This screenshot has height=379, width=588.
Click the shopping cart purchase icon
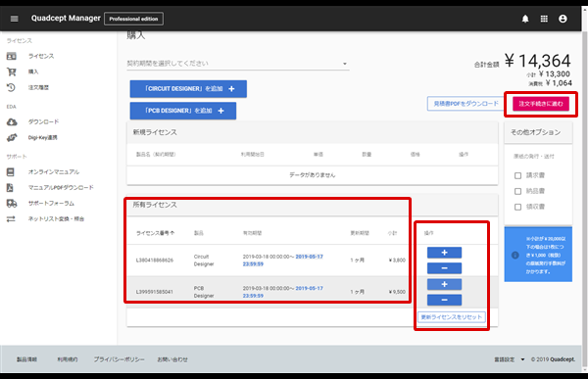tap(11, 71)
